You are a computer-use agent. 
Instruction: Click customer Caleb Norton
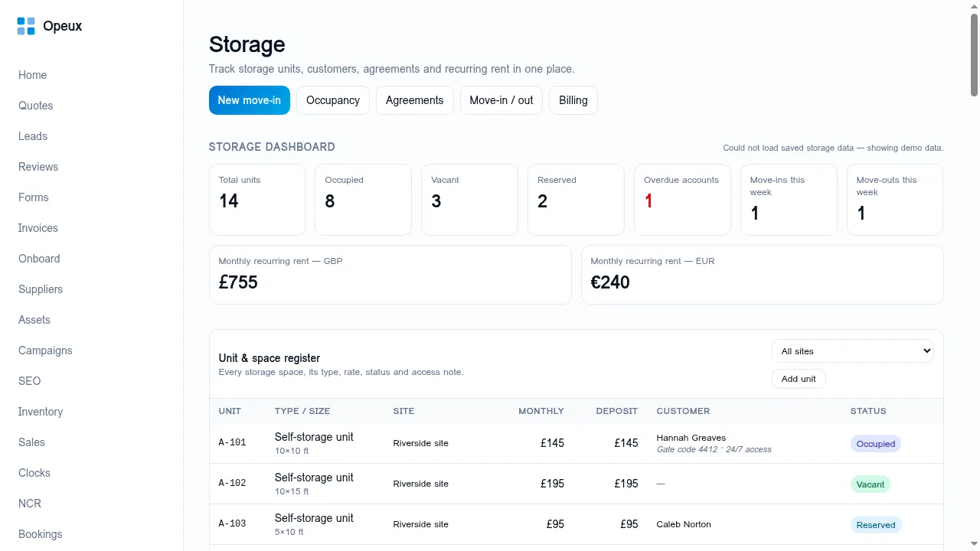point(684,524)
